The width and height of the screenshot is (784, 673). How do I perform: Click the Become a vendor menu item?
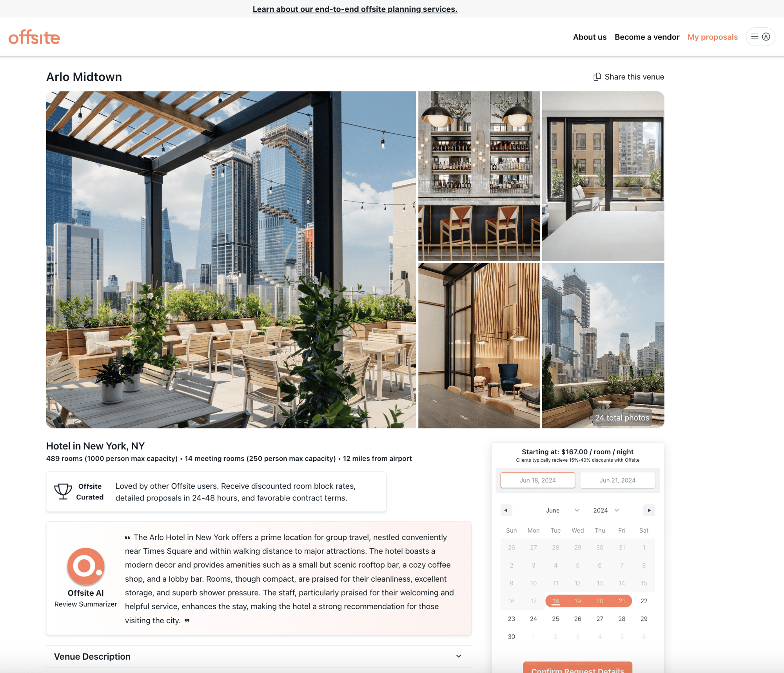click(647, 37)
